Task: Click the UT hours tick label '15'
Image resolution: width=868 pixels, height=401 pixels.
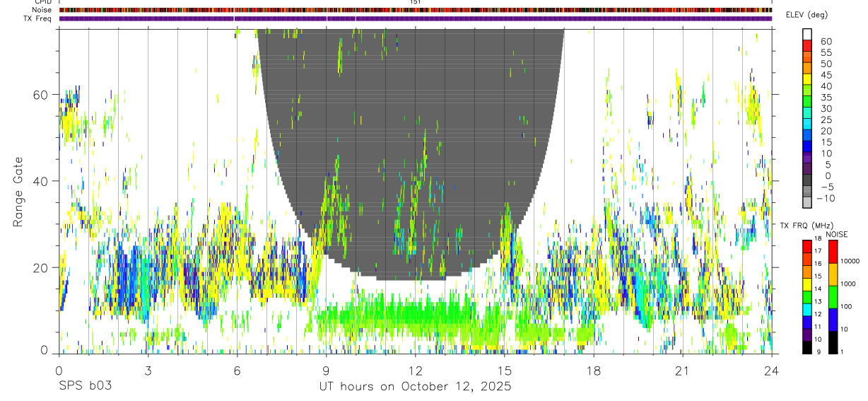Action: point(504,371)
